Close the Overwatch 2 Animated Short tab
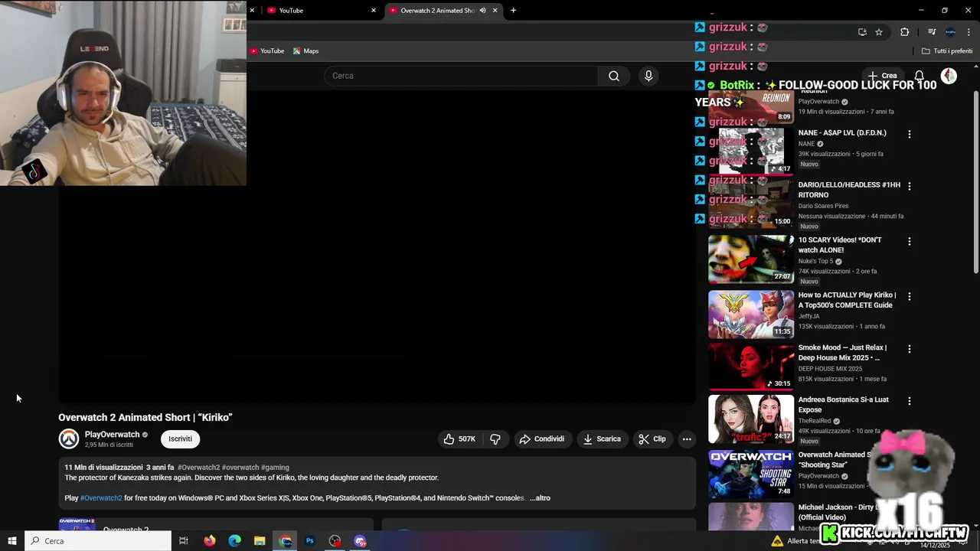Viewport: 980px width, 551px height. (495, 10)
